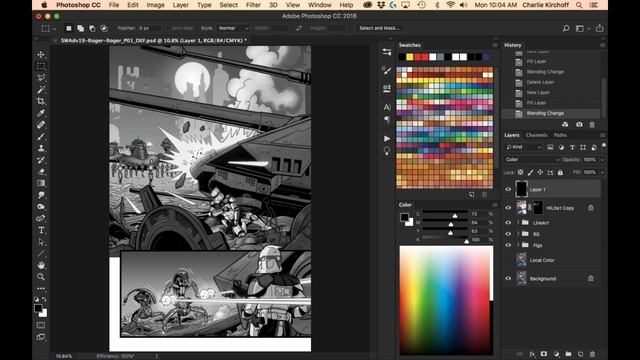The height and width of the screenshot is (360, 640).
Task: Select the Pen tool
Action: [41, 219]
